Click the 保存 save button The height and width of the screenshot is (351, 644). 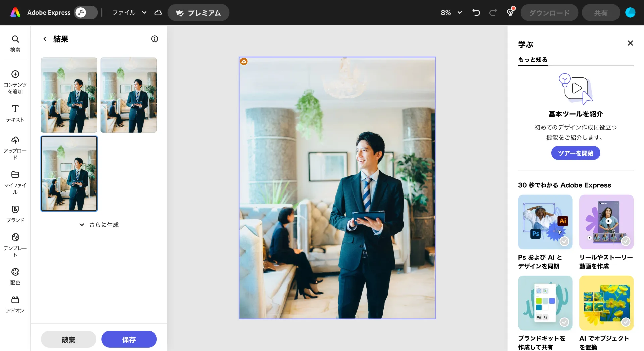(x=129, y=339)
